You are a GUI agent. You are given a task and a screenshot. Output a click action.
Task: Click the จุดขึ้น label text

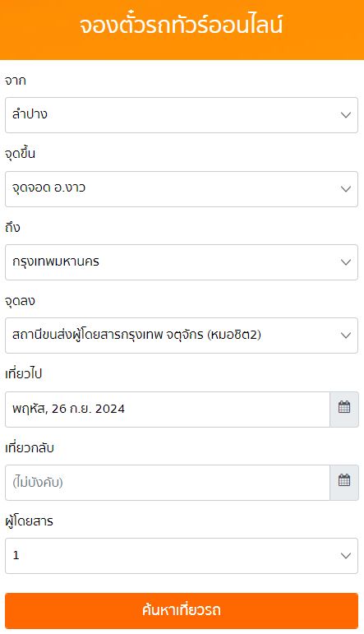21,154
